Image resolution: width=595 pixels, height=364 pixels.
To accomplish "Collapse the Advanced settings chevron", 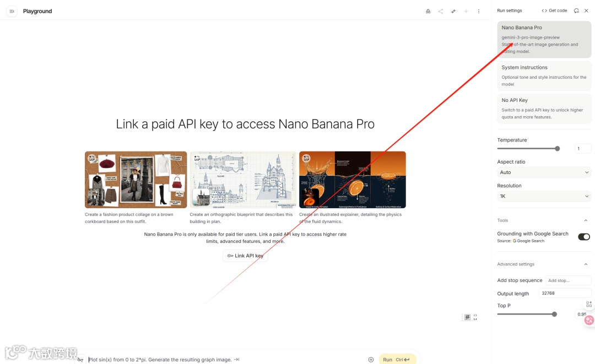I will click(x=586, y=264).
